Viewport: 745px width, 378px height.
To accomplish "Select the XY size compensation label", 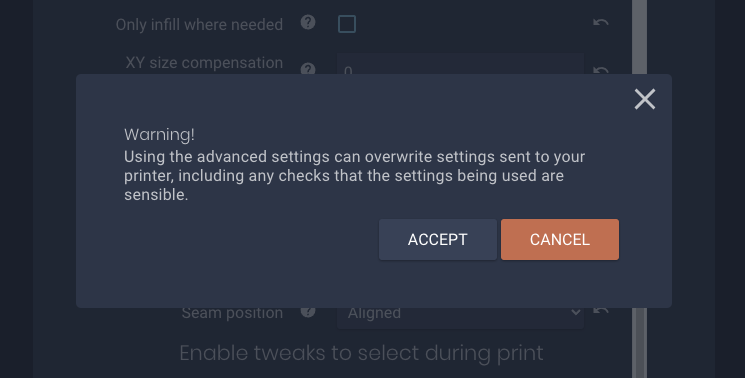I will click(x=204, y=63).
